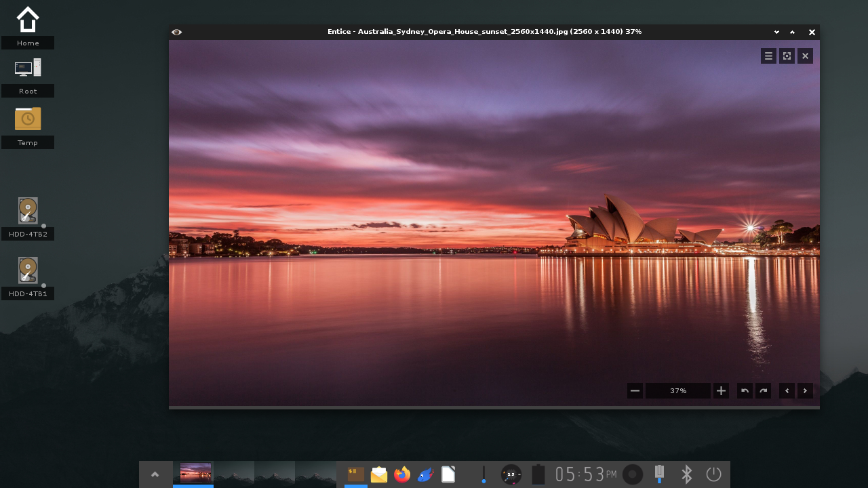Rotate the image clockwise
The image size is (868, 488).
763,390
